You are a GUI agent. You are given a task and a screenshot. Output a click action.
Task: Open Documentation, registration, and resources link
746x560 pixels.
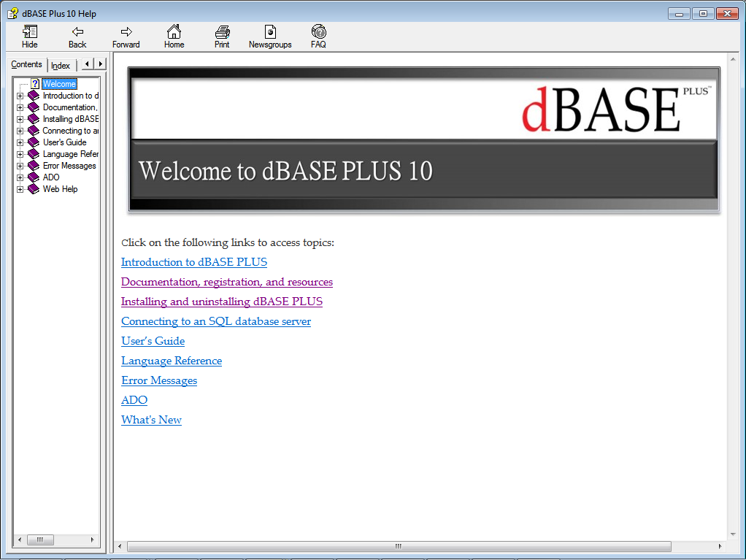[x=227, y=282]
